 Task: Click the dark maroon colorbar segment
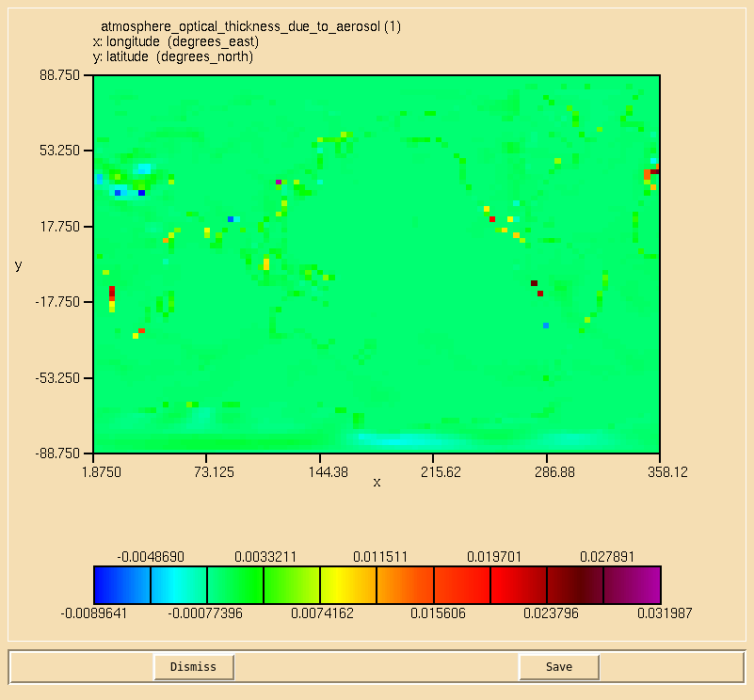[575, 585]
